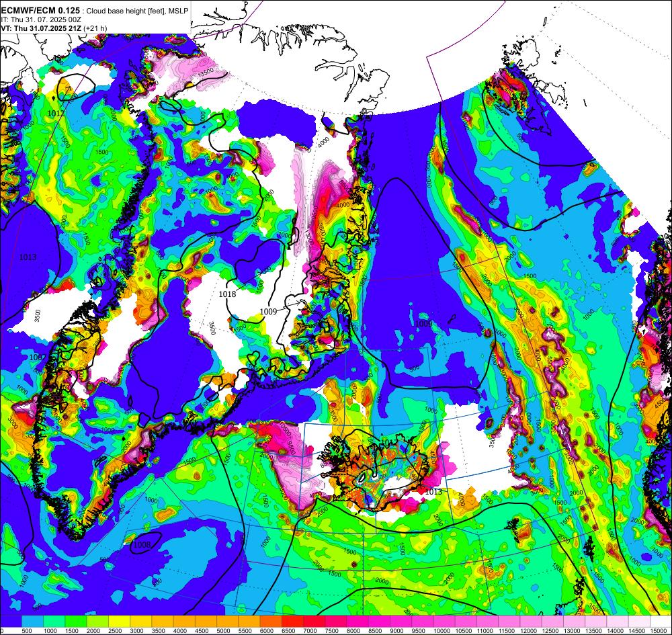The image size is (672, 635).
Task: Select the turquoise 1000–1500 legend swatch
Action: coord(54,621)
